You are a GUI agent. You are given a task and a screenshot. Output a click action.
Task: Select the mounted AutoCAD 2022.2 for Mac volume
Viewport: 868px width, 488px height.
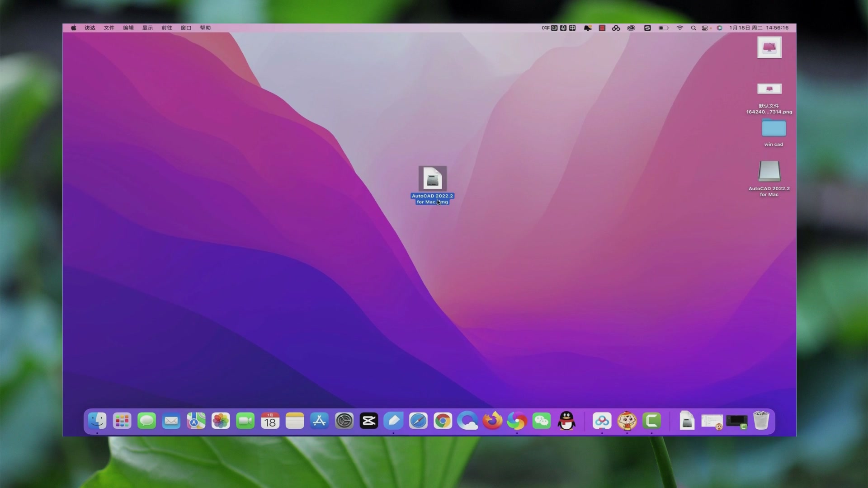click(x=769, y=172)
